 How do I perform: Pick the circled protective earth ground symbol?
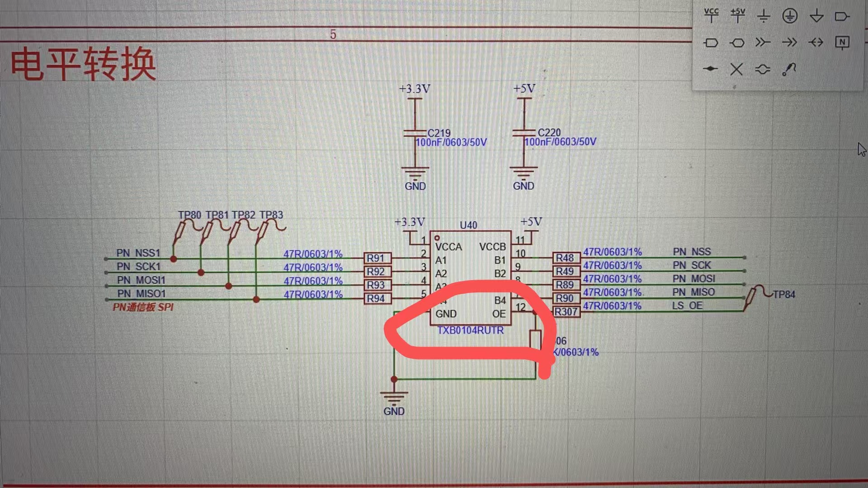pyautogui.click(x=789, y=16)
